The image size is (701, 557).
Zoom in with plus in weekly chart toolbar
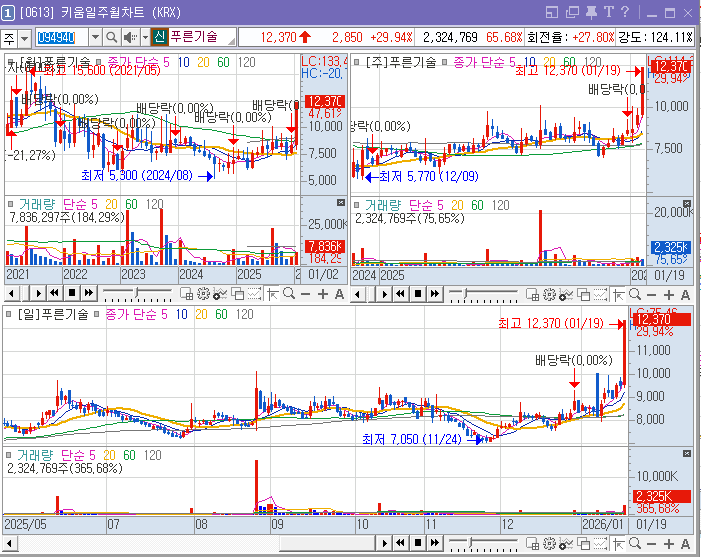pyautogui.click(x=668, y=295)
